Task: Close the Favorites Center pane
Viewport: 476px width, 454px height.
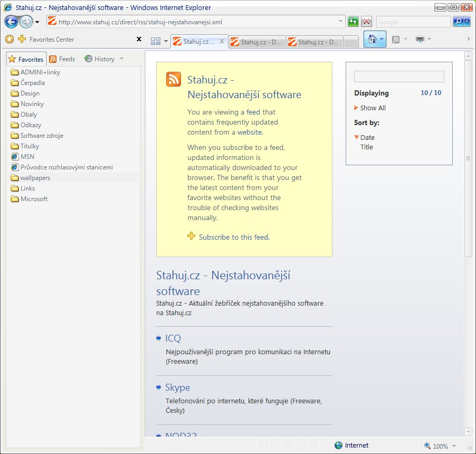Action: 139,39
